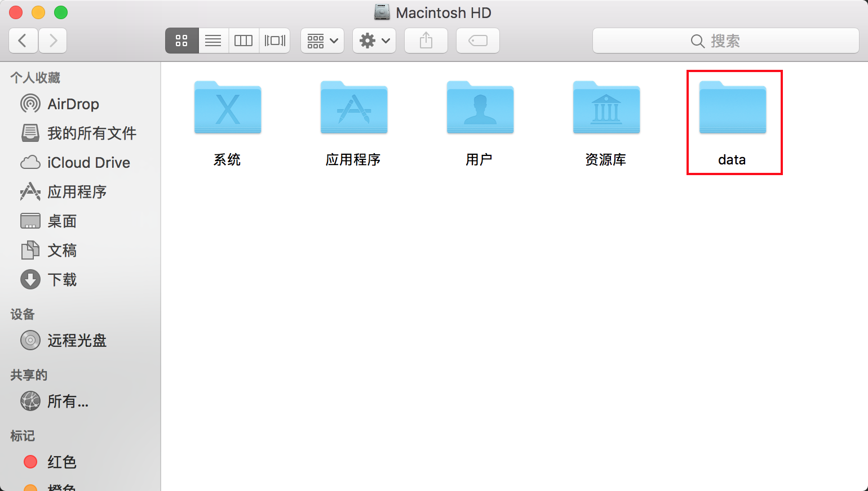Zoom the window with green button
868x491 pixels.
(x=61, y=12)
